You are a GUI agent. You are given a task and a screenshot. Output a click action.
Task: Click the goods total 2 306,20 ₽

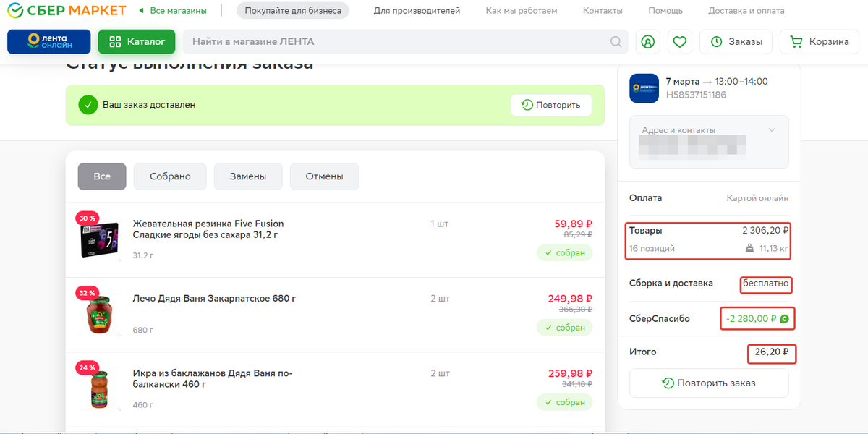[x=765, y=231]
